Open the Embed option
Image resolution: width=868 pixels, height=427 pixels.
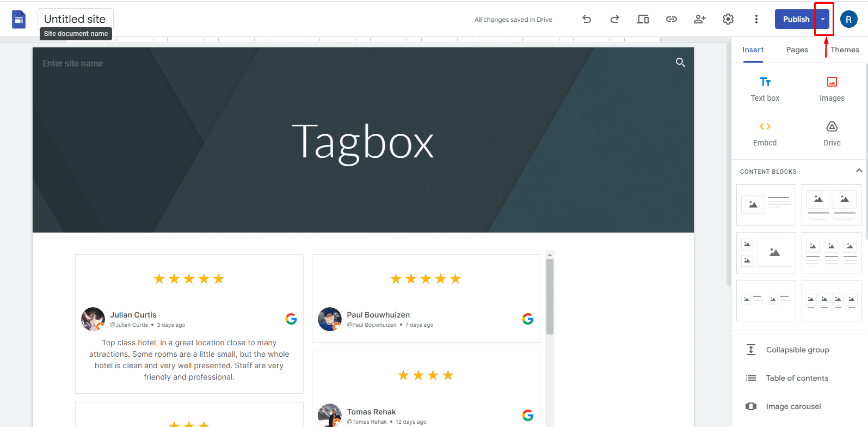[765, 133]
